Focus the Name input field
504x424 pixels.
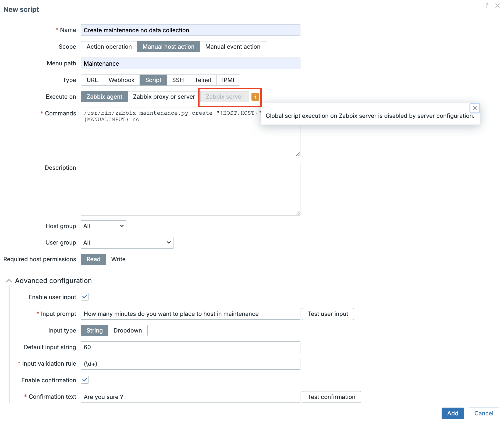click(191, 30)
